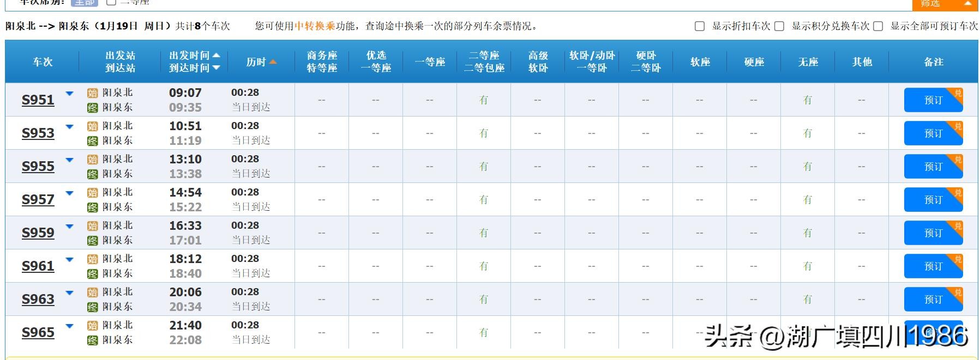Viewport: 980px width, 360px height.
Task: Enable the 显示折扣车次 checkbox
Action: pos(700,26)
